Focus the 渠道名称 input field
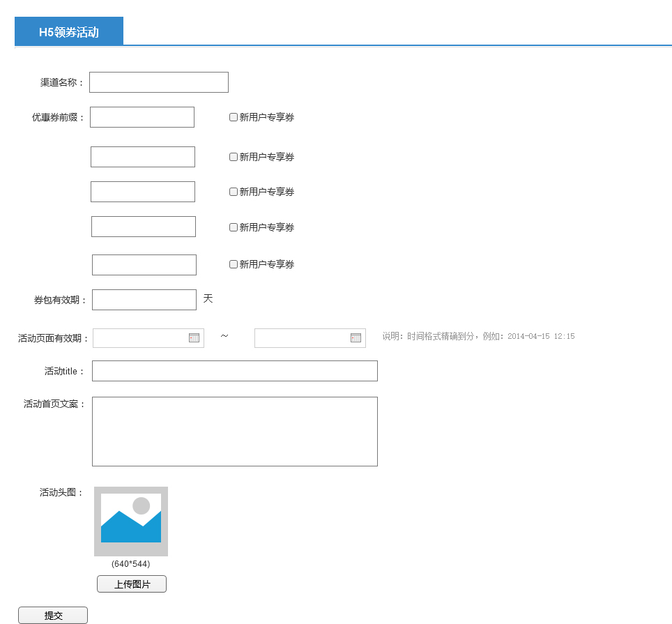Screen dimensions: 672x624 [158, 82]
